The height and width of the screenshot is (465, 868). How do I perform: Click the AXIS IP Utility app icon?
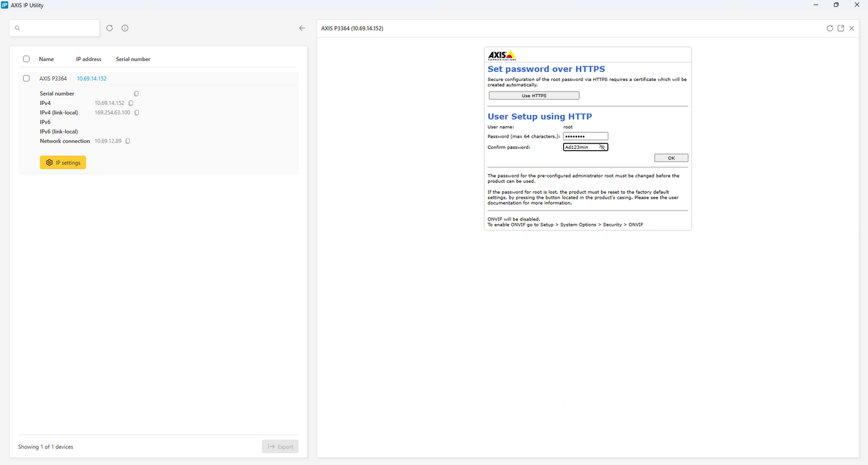(5, 5)
